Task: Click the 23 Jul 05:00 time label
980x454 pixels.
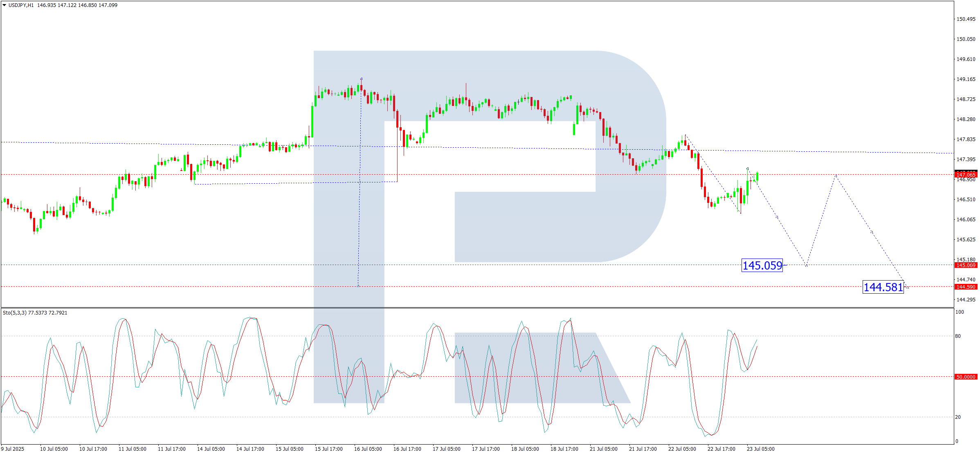Action: pos(760,449)
